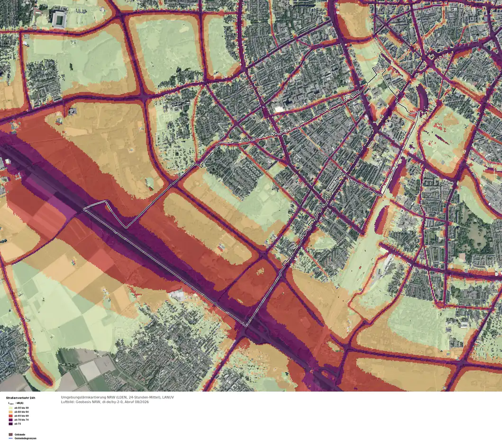
Task: Click the 'Gebäude' legend label
Action: 20,435
